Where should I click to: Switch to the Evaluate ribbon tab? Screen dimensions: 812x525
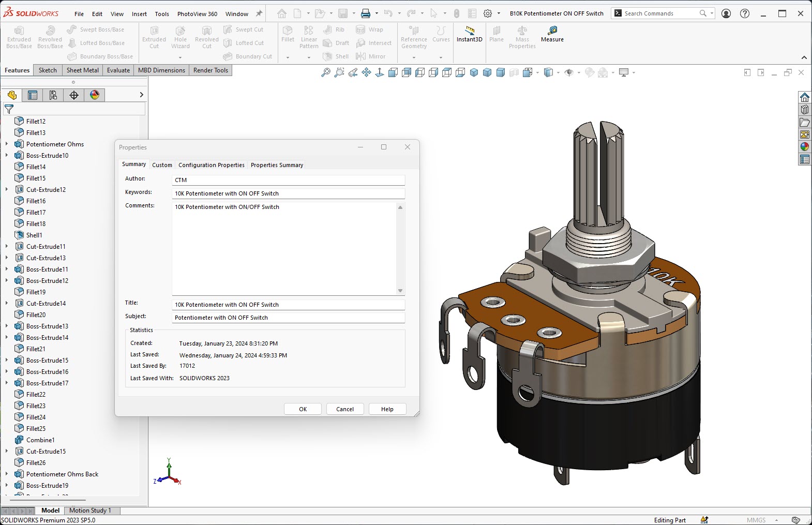[x=118, y=70]
